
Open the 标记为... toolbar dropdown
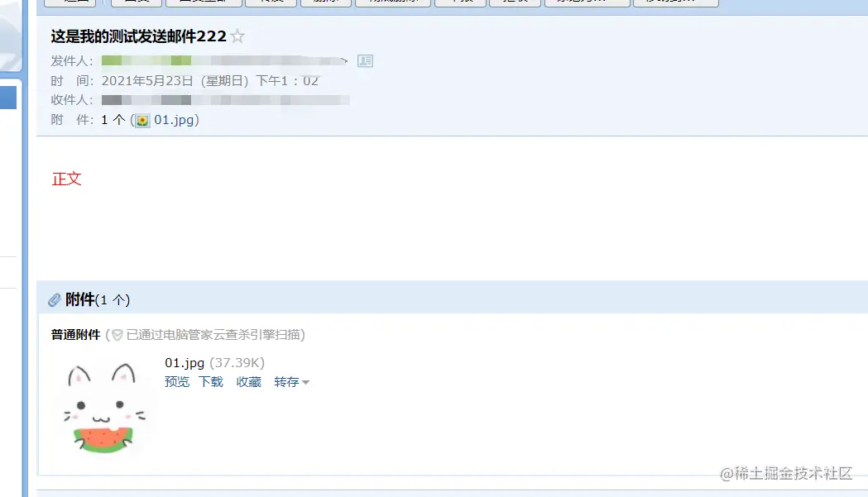click(587, 2)
